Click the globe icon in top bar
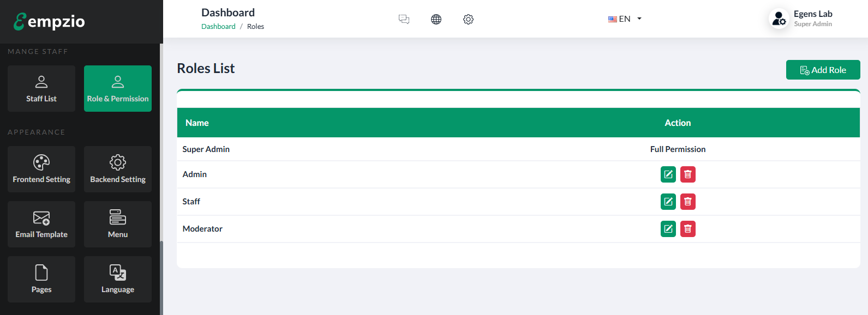868x315 pixels. [436, 19]
